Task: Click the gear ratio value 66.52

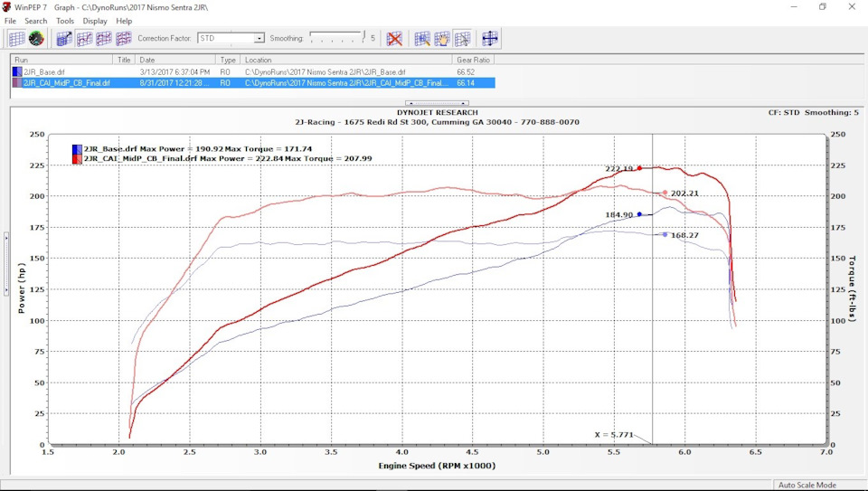Action: pyautogui.click(x=466, y=72)
